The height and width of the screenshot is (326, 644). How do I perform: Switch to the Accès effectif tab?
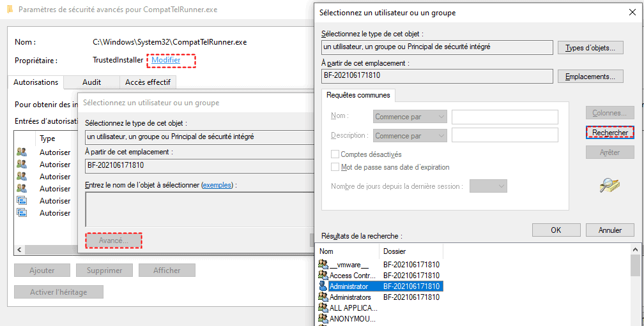148,82
